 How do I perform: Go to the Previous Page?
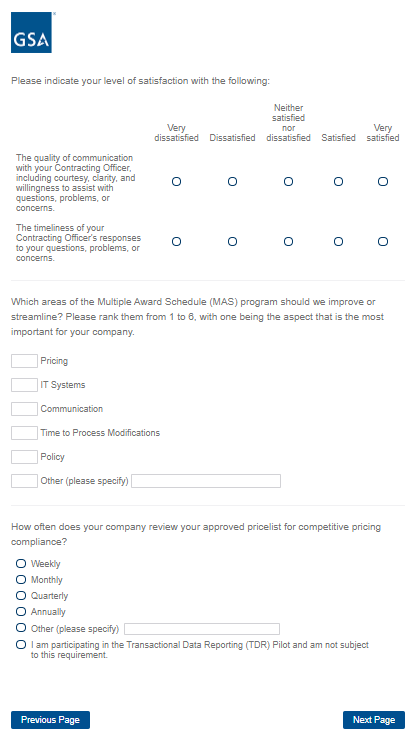(50, 720)
